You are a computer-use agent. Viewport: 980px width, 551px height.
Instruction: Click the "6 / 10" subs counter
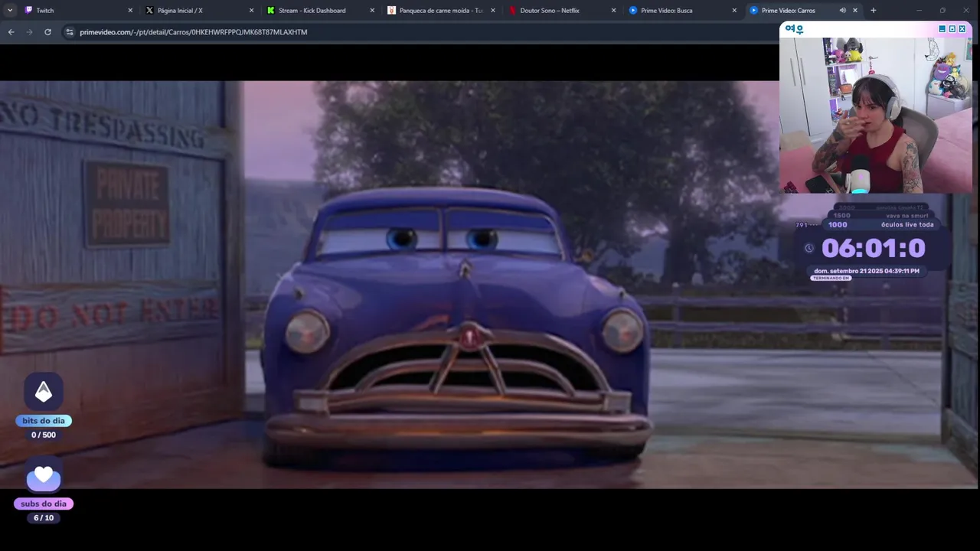pyautogui.click(x=44, y=518)
